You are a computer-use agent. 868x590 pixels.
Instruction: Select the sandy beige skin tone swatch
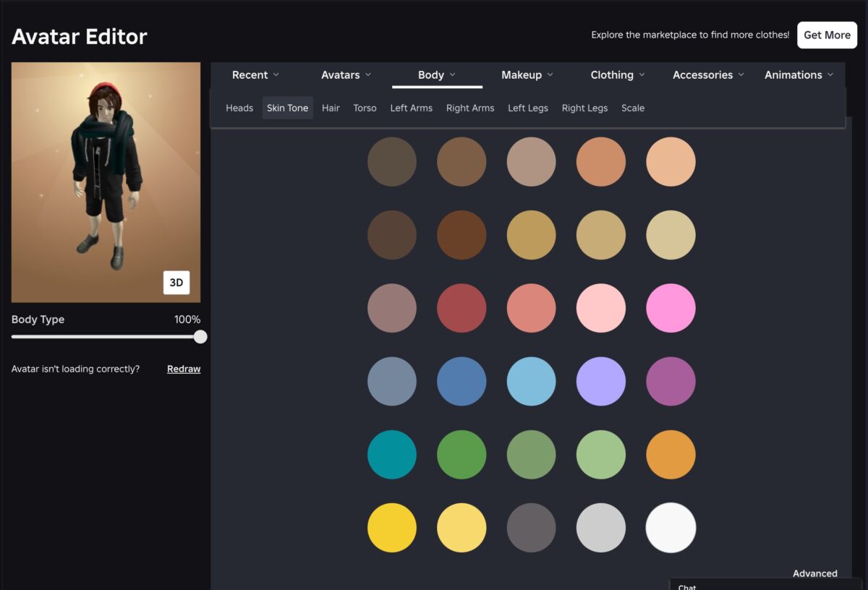601,235
